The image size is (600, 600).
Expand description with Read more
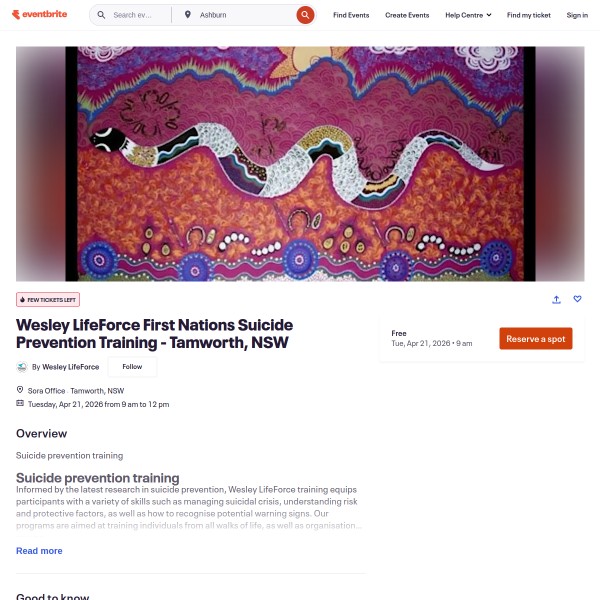[39, 551]
